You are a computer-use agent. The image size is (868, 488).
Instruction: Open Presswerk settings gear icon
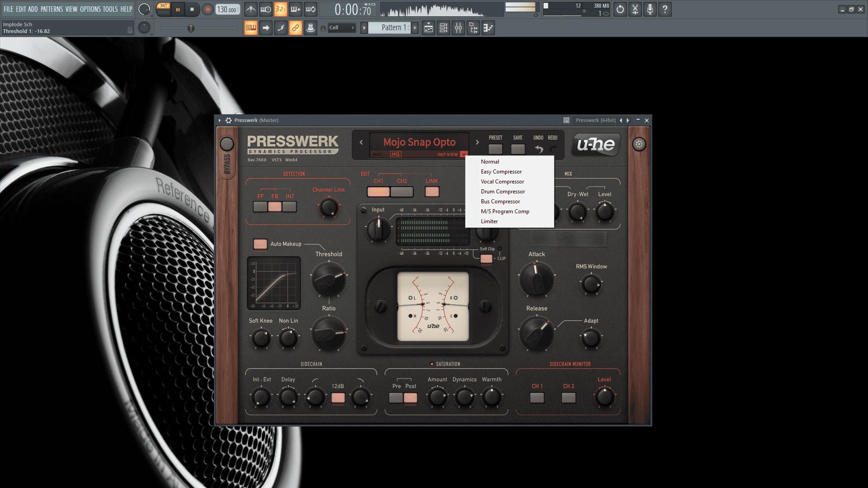(639, 145)
